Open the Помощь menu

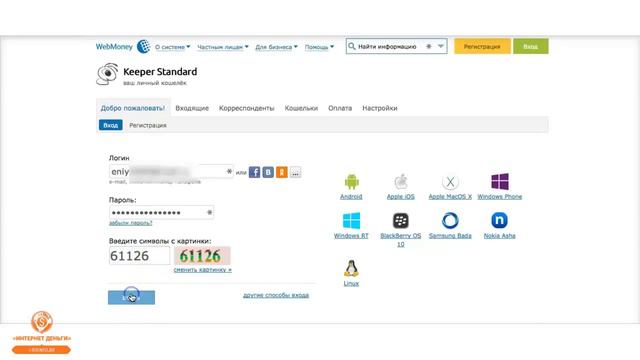pos(319,47)
